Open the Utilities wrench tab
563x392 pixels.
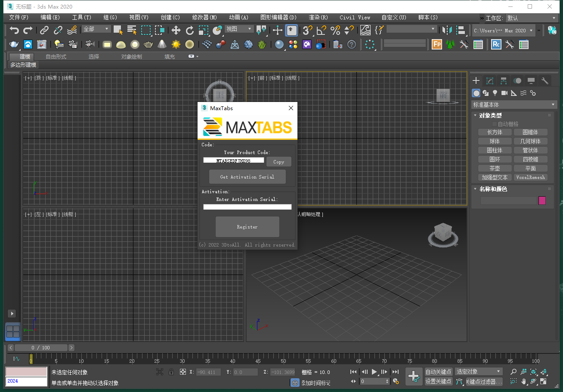[x=545, y=80]
